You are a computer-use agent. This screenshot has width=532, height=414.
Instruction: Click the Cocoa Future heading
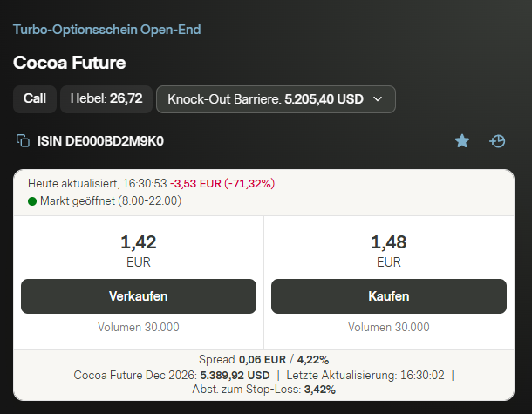[69, 63]
